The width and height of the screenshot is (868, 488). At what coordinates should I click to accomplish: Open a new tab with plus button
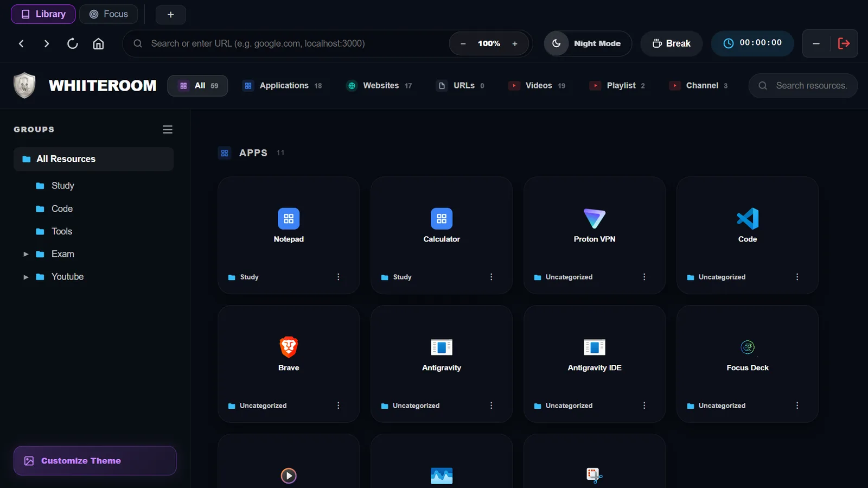tap(171, 15)
